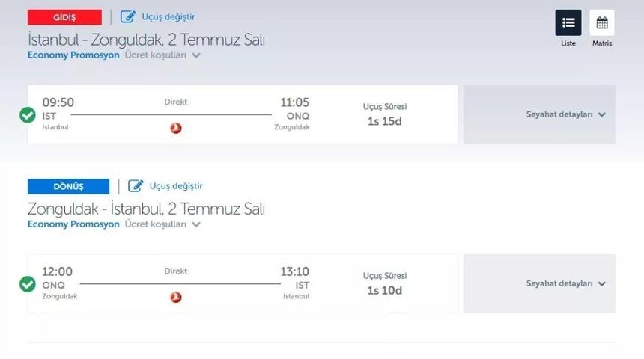The height and width of the screenshot is (359, 644).
Task: Open the Matris calendar view icon
Action: tap(601, 22)
